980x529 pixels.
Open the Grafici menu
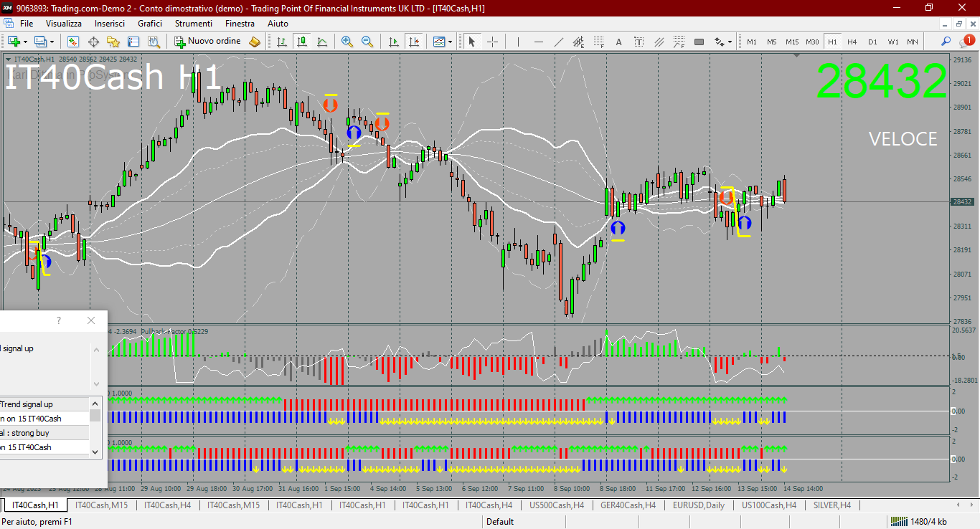click(150, 24)
